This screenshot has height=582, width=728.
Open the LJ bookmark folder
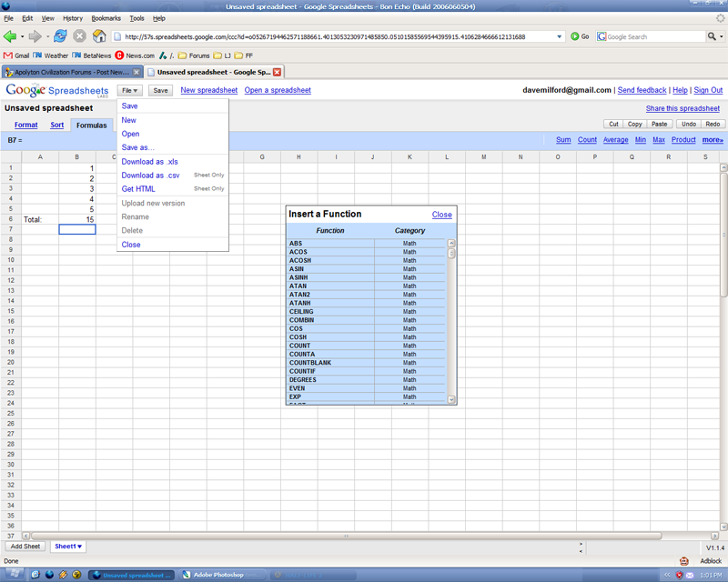[222, 55]
